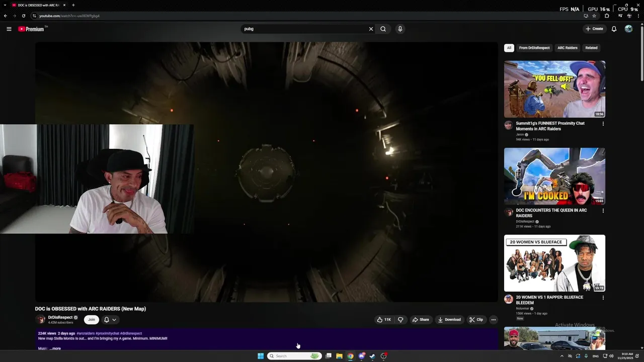
Task: Select the From DrDisRespect chip
Action: pos(534,48)
